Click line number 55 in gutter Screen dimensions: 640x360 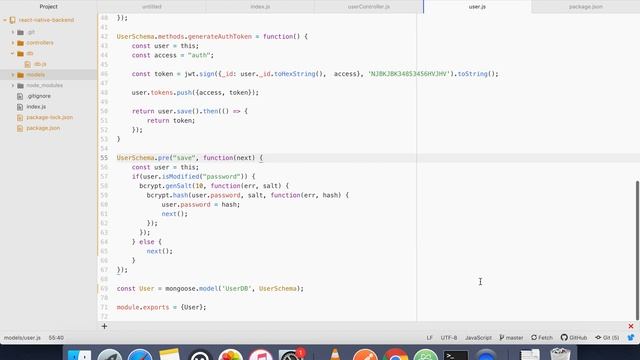[x=104, y=158]
